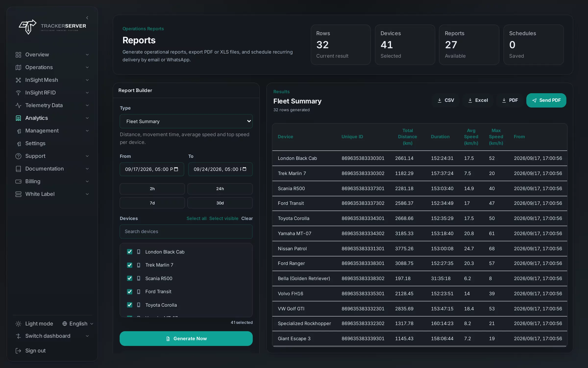Click the Send PDF button
588x368 pixels.
(546, 100)
